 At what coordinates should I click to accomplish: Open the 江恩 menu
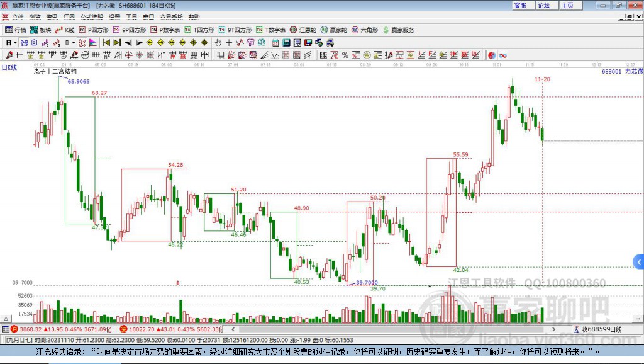(x=69, y=17)
